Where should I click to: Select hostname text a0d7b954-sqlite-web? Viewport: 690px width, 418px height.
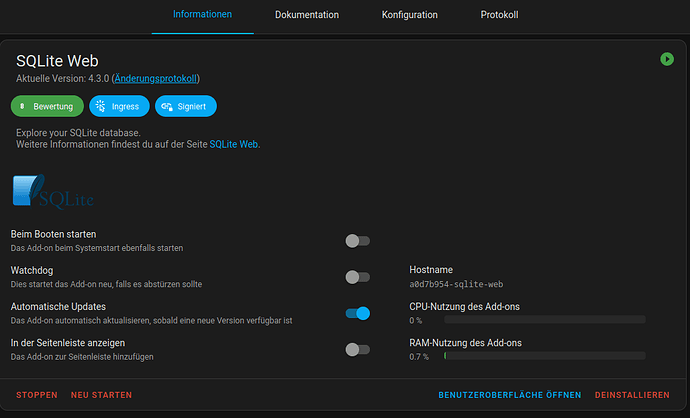click(x=456, y=284)
